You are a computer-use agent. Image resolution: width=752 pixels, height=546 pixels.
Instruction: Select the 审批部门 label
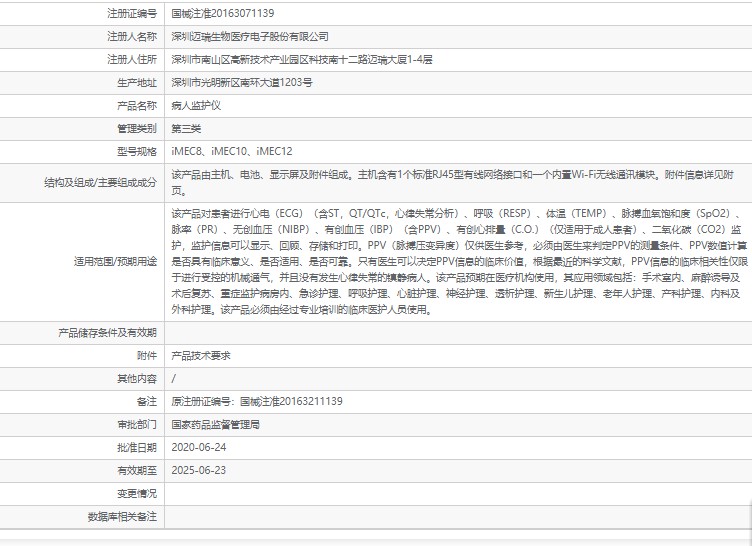[137, 425]
